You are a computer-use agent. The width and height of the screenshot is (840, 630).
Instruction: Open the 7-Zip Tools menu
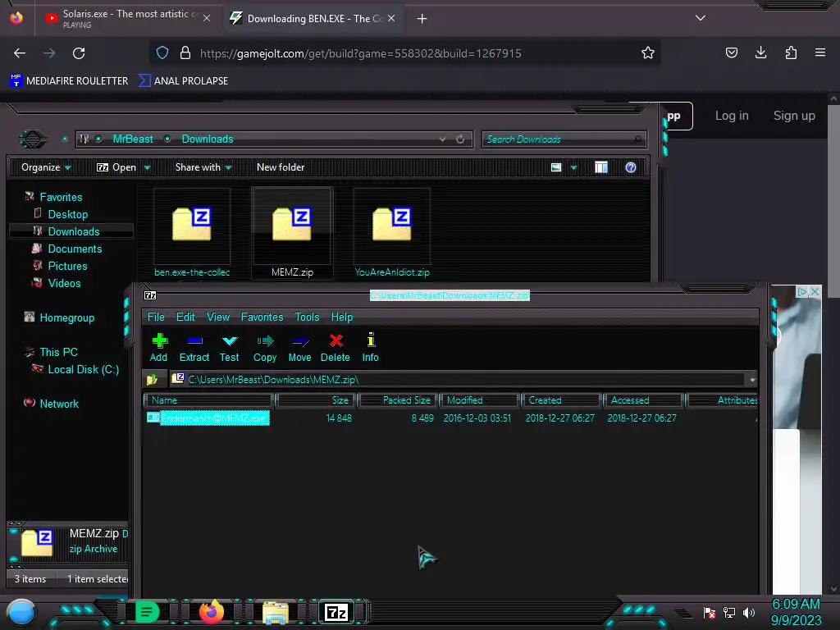pyautogui.click(x=307, y=317)
